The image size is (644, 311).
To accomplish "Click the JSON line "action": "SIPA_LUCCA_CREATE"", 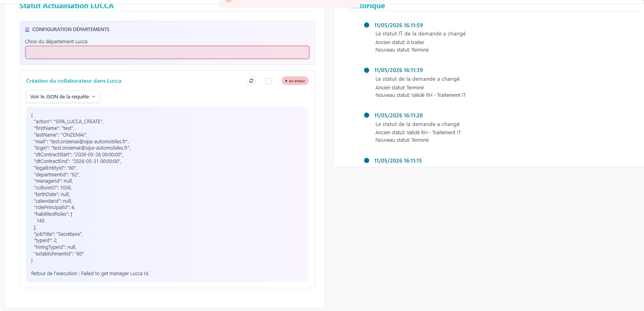I will click(x=68, y=122).
